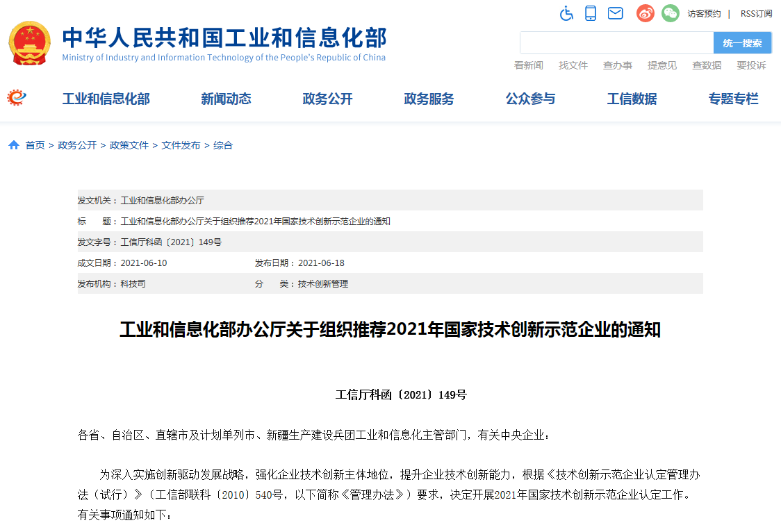This screenshot has height=532, width=781.
Task: Select 找文件 quick link
Action: (x=573, y=65)
